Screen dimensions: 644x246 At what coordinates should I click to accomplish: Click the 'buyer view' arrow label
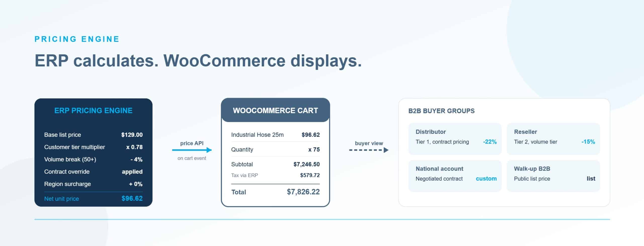(369, 143)
